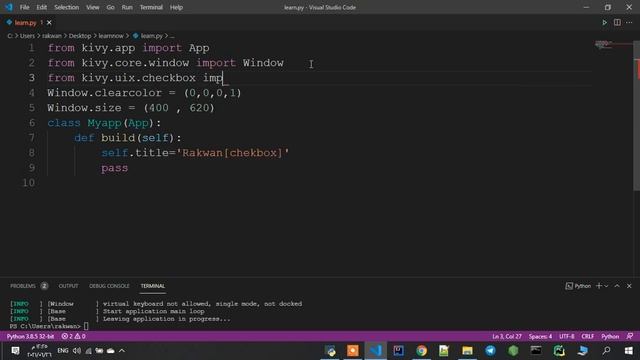Create a new terminal with plus icon

pyautogui.click(x=599, y=286)
